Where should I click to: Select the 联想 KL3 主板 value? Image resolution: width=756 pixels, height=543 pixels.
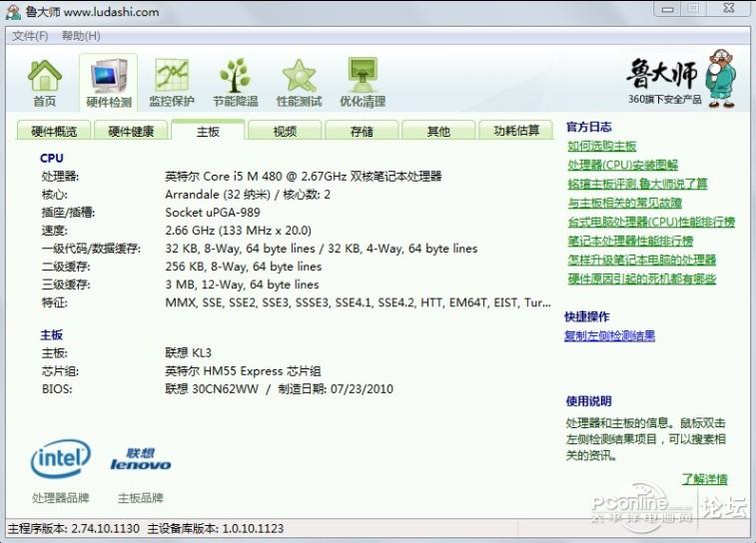[x=188, y=352]
